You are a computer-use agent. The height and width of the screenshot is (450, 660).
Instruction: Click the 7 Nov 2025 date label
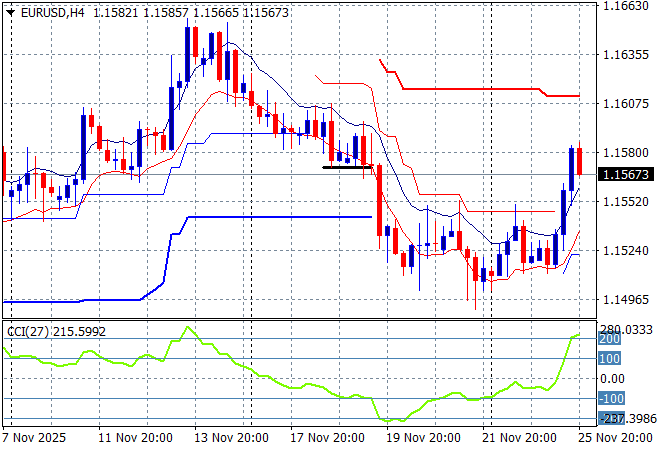(35, 439)
